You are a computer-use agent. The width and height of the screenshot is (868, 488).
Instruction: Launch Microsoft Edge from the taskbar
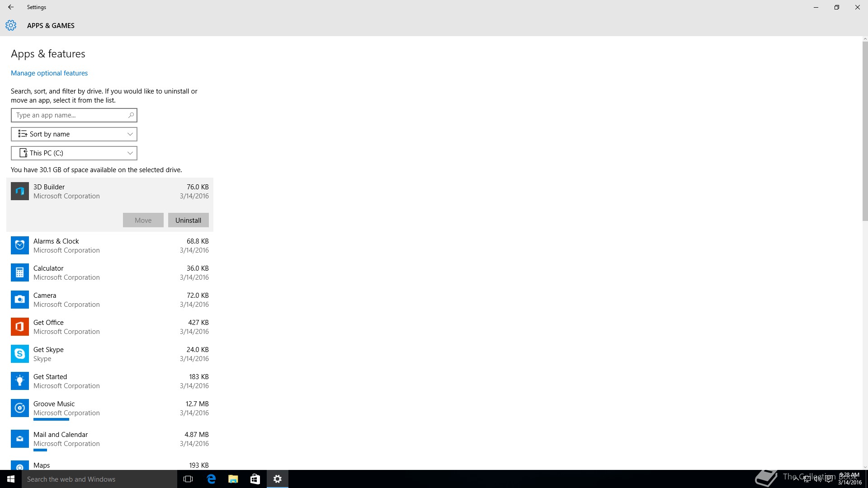coord(211,479)
